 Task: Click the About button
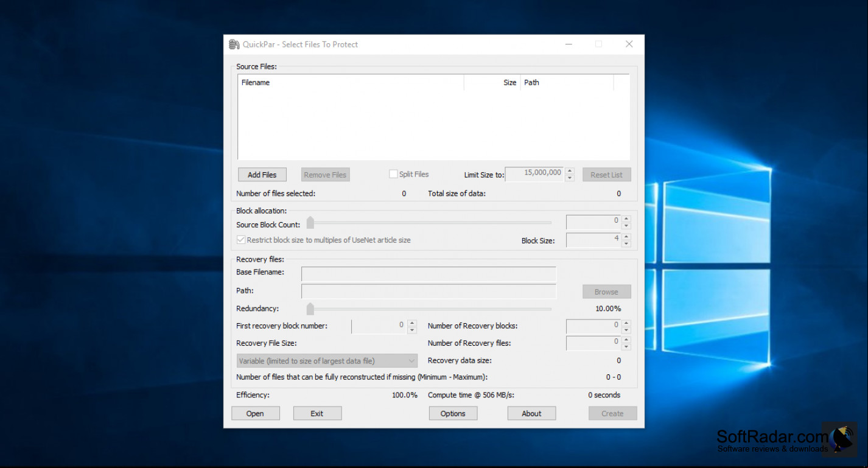pos(531,413)
